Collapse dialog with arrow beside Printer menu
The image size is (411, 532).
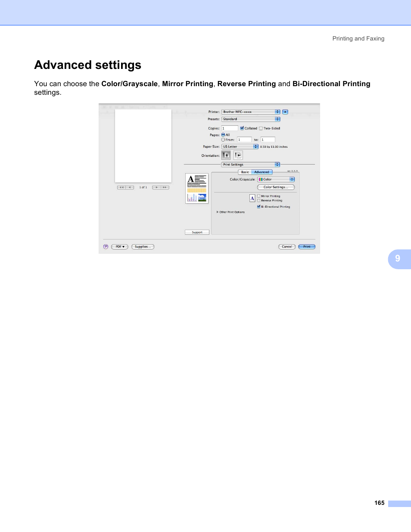tap(285, 112)
